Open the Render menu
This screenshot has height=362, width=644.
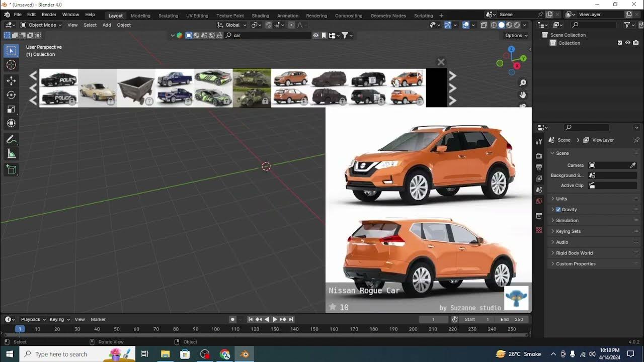click(x=49, y=15)
